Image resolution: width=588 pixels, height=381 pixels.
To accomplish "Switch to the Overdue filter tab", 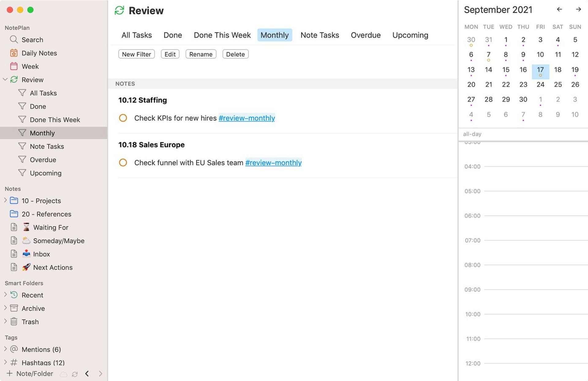I will [366, 35].
